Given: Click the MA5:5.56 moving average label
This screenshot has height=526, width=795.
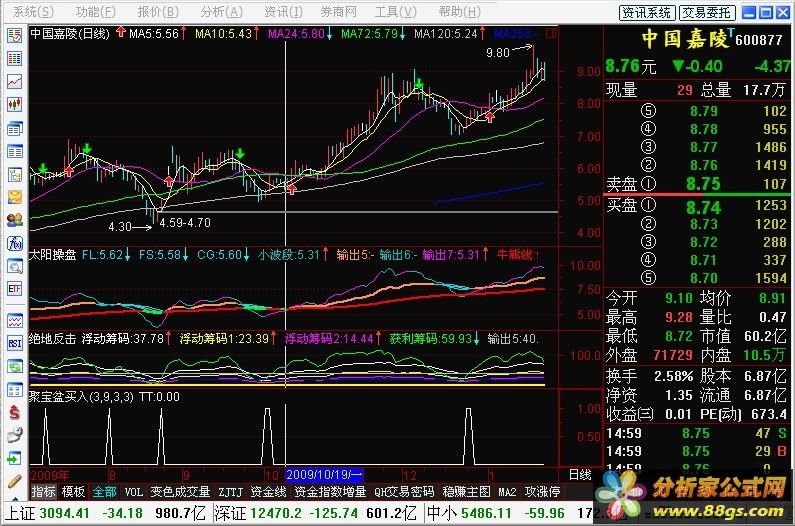Looking at the screenshot, I should [154, 33].
